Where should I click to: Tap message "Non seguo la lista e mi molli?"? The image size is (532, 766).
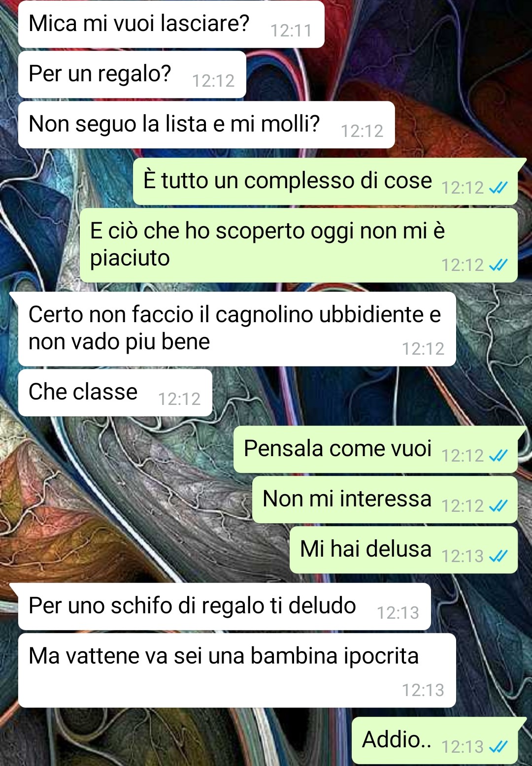(206, 125)
